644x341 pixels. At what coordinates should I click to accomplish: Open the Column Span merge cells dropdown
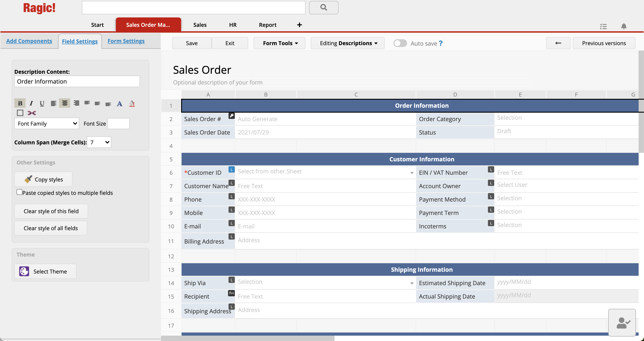point(99,142)
